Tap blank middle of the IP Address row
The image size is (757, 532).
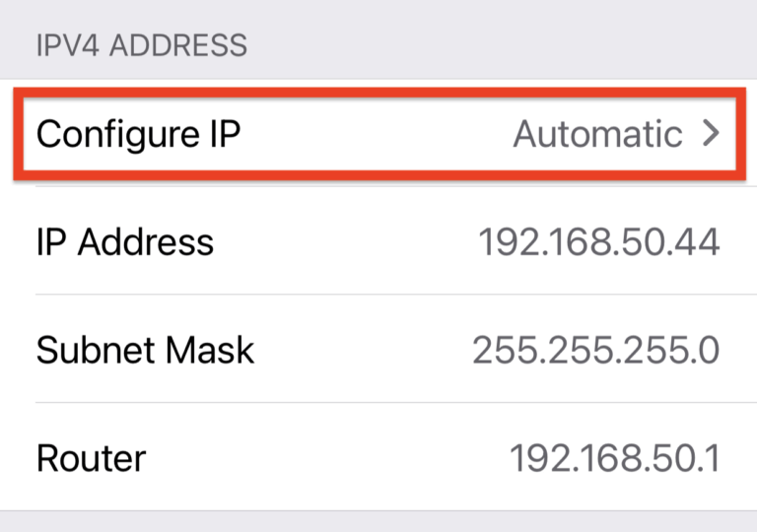pos(345,241)
